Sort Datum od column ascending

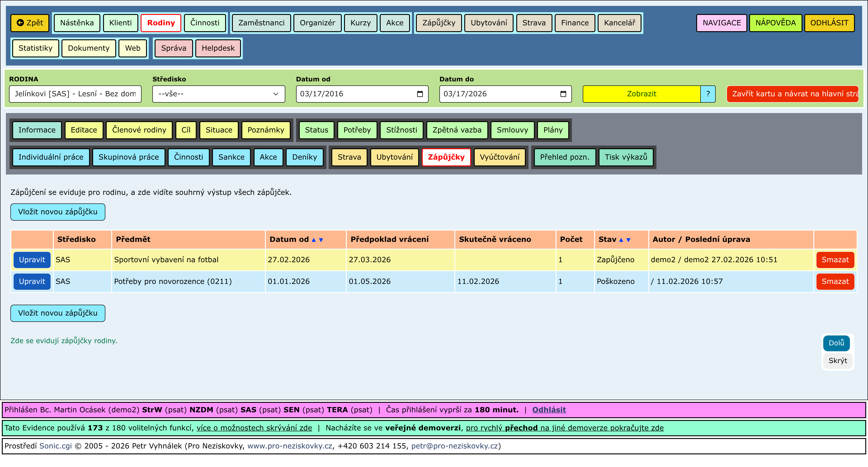(x=314, y=240)
